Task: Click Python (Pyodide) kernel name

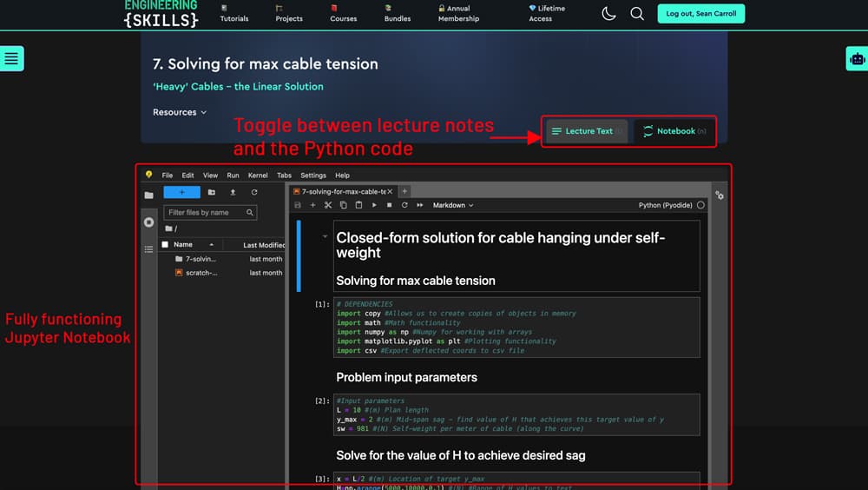Action: coord(665,205)
